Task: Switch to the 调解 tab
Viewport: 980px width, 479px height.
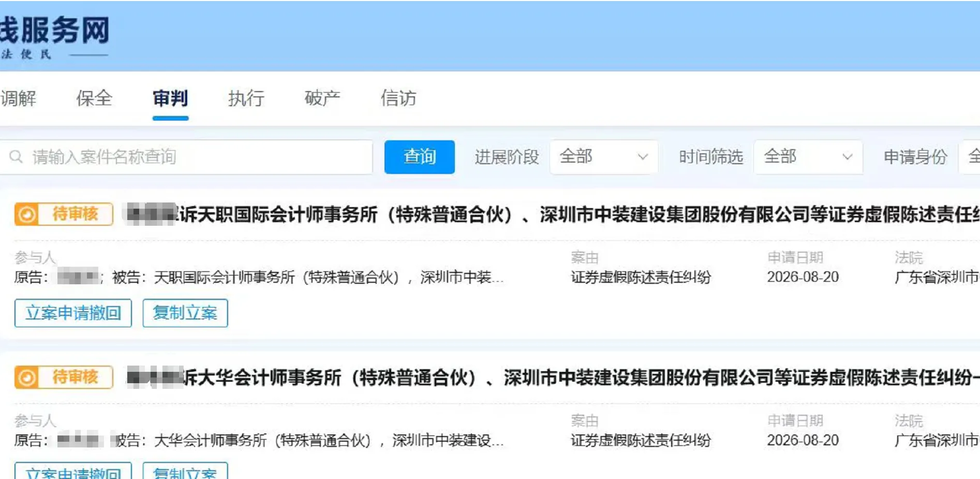Action: pos(19,98)
